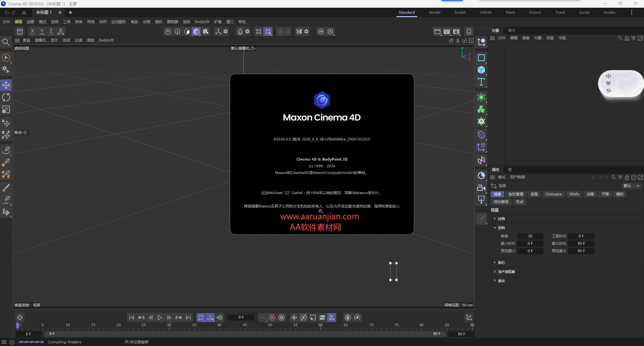Add a Text spline object

pyautogui.click(x=481, y=82)
